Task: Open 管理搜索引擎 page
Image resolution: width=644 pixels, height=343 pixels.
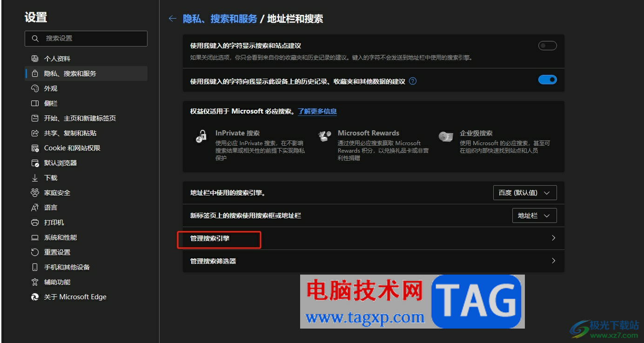Action: 373,238
